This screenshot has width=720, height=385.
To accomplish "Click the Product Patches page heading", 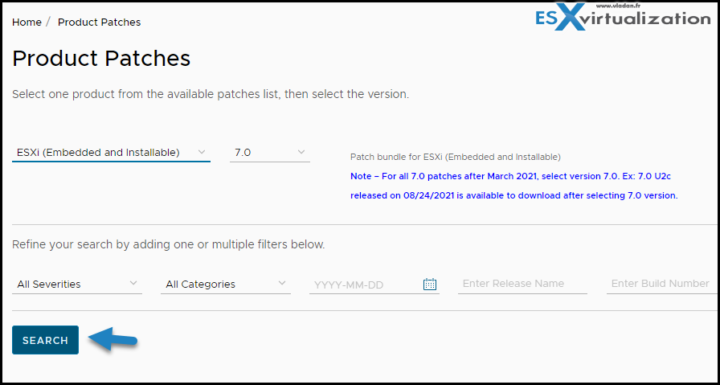I will click(101, 59).
